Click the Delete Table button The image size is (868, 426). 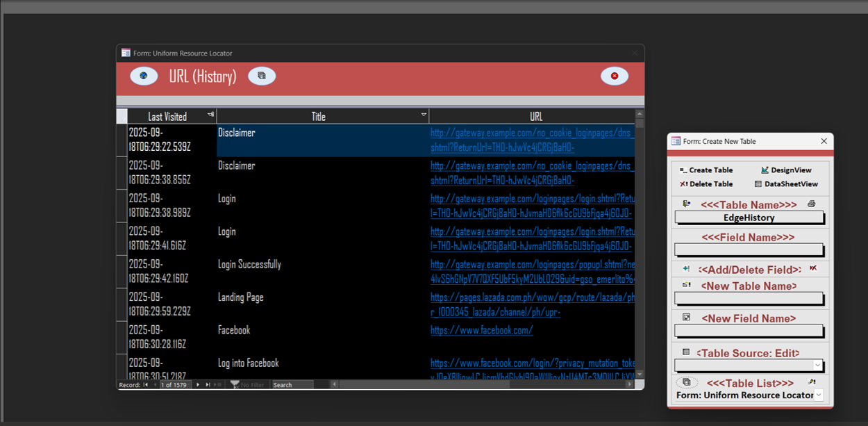[706, 184]
